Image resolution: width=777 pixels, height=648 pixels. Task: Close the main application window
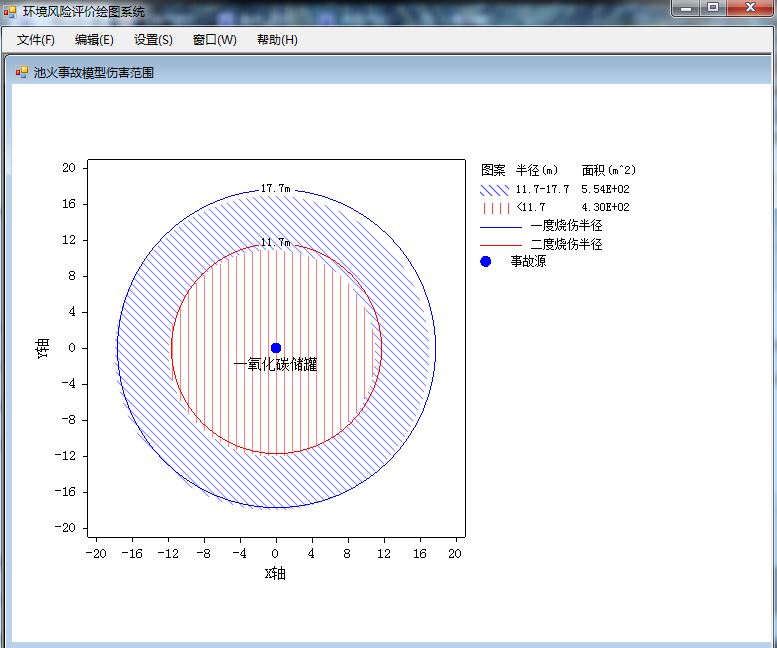pyautogui.click(x=750, y=8)
